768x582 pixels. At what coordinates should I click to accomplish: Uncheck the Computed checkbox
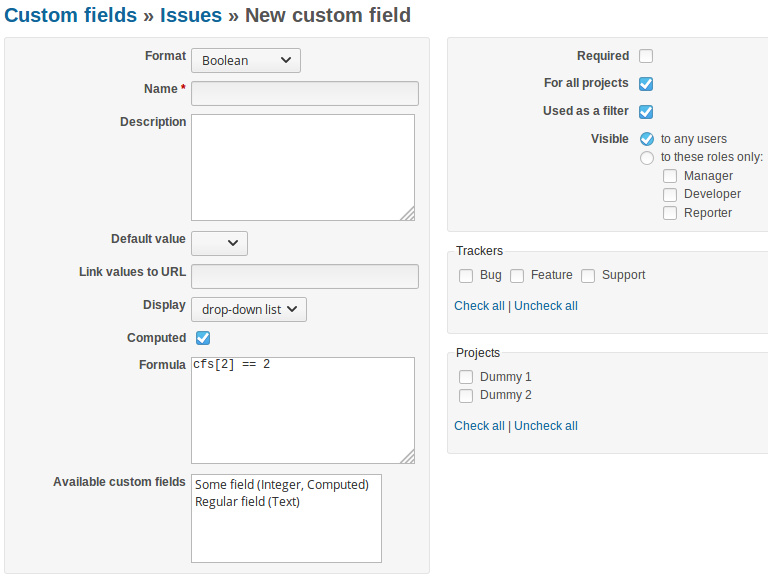click(203, 338)
